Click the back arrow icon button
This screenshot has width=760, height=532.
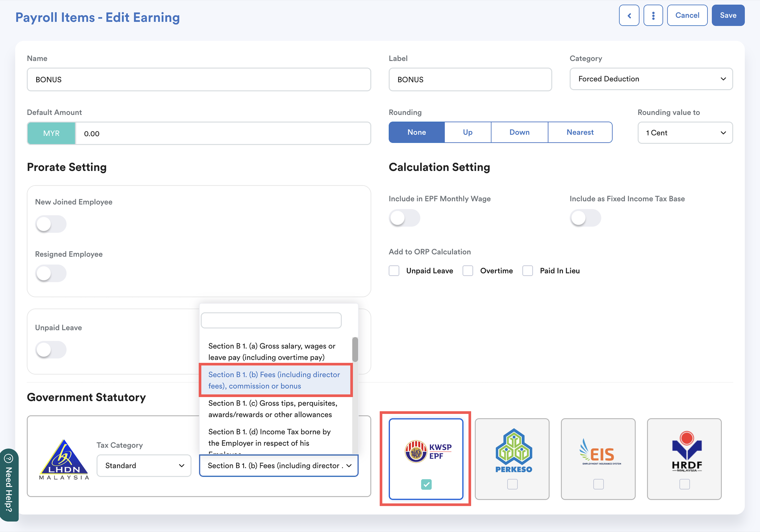(629, 16)
